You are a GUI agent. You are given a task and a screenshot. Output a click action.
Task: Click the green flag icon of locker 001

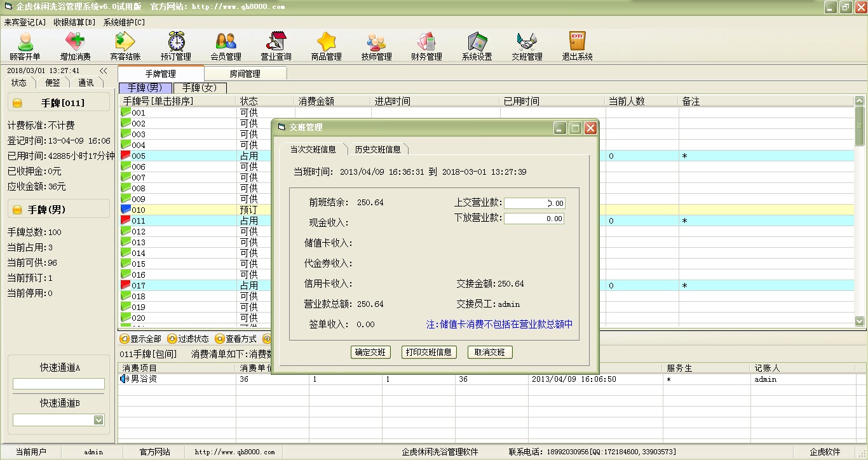click(125, 112)
